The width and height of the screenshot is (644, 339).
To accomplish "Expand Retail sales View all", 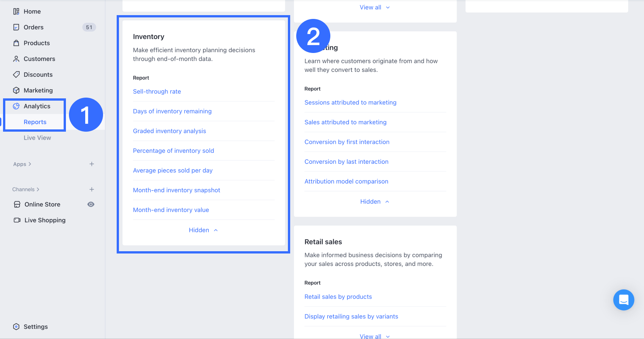I will pos(375,336).
